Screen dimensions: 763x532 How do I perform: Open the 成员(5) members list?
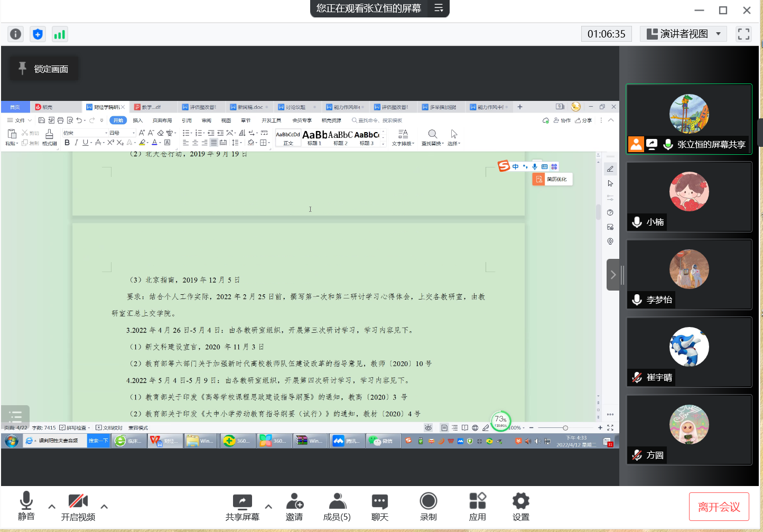click(x=337, y=507)
